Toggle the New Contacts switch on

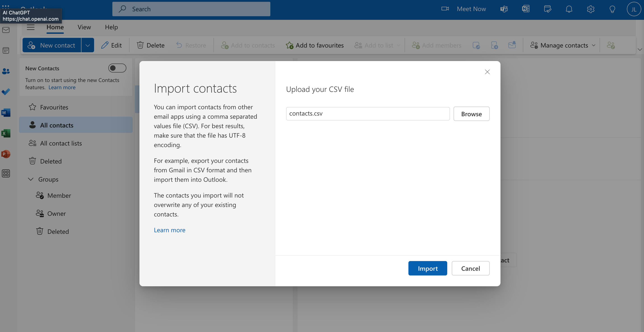coord(117,68)
